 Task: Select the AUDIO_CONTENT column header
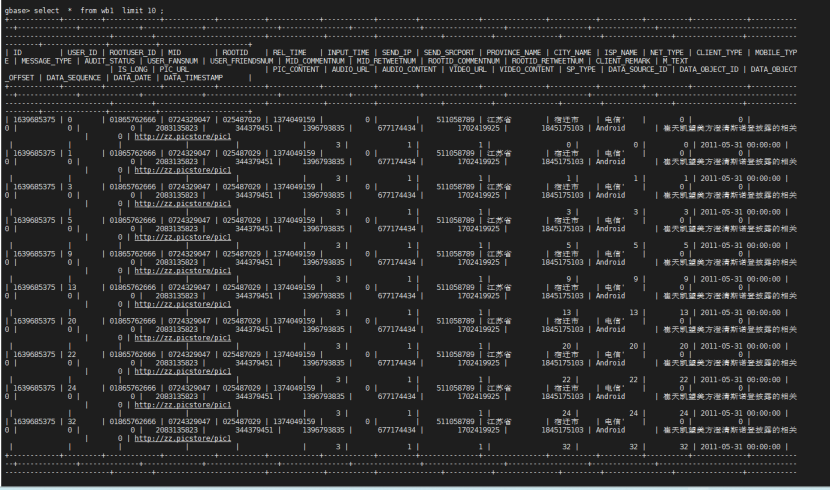click(x=409, y=69)
